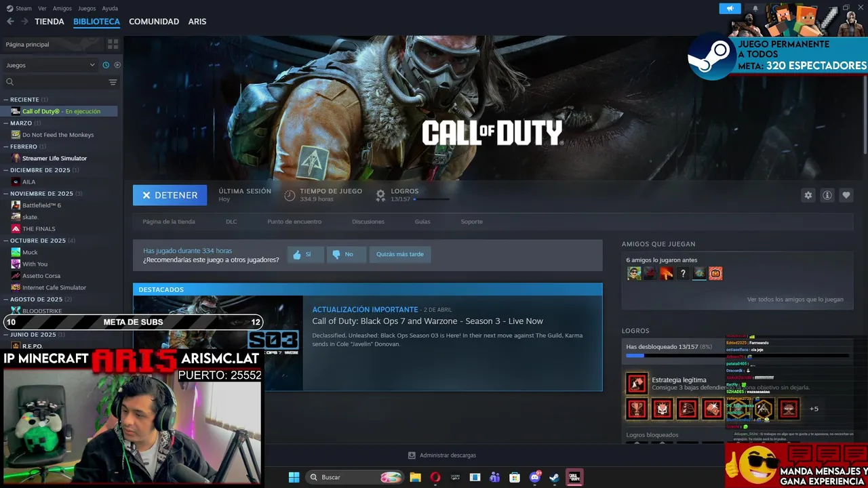Launch Opera browser from taskbar
868x488 pixels.
click(435, 477)
